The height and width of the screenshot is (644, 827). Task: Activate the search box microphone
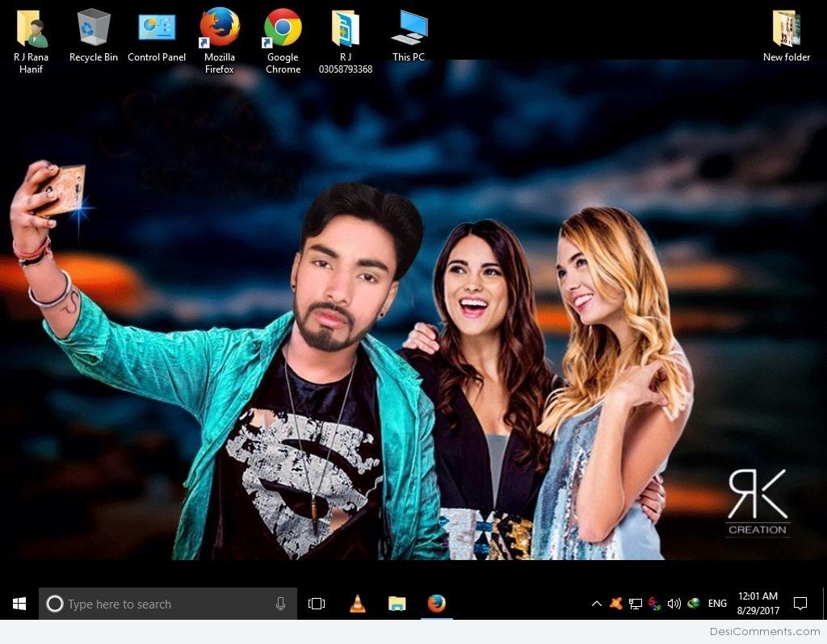[280, 604]
